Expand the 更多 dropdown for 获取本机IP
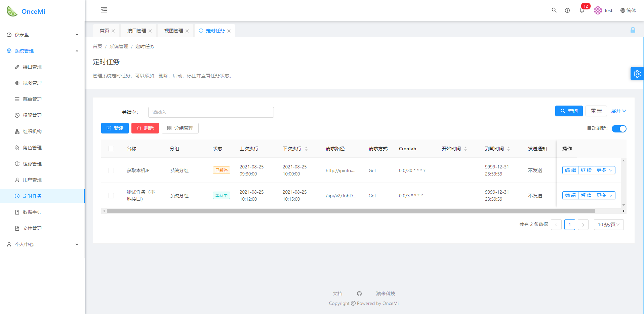Viewport: 644px width, 314px height. pos(604,170)
